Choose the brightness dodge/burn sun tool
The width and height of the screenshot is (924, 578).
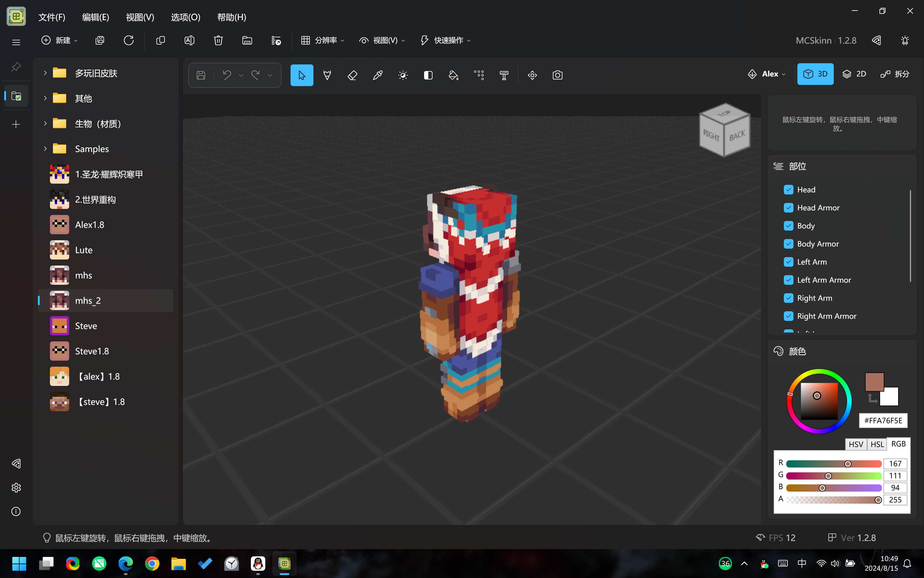[x=403, y=75]
